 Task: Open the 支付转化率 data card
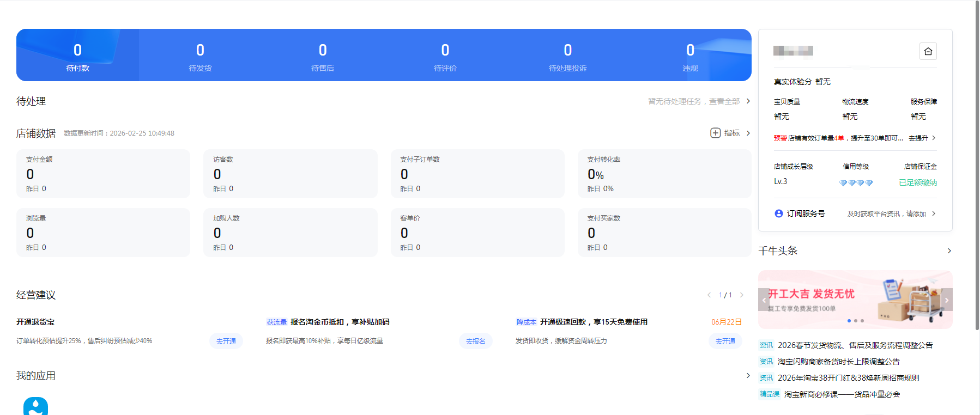(664, 174)
